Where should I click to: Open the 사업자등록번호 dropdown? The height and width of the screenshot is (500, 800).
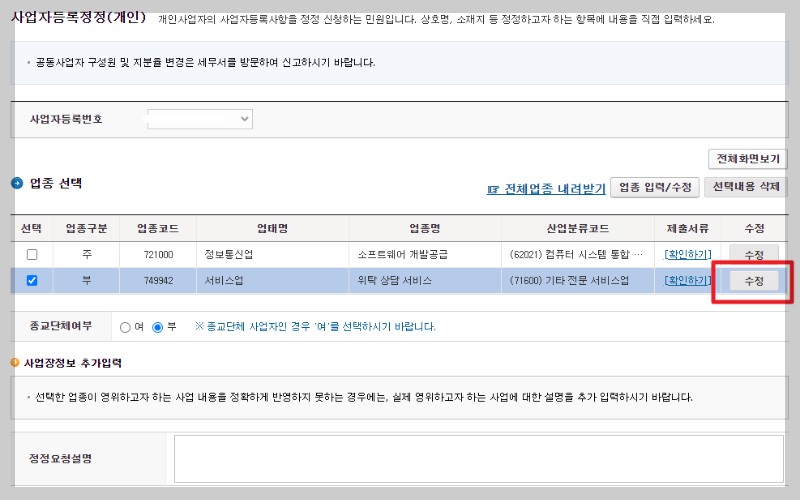(199, 119)
